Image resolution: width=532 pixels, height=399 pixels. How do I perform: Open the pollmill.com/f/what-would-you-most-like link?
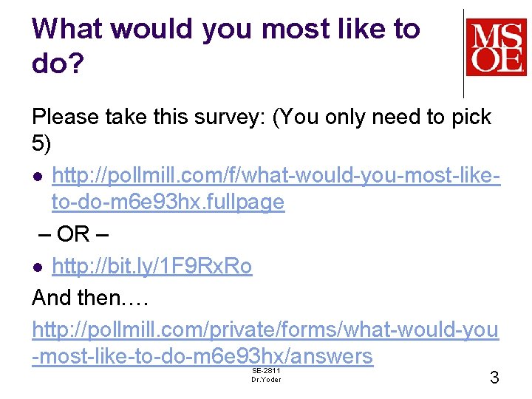[276, 176]
